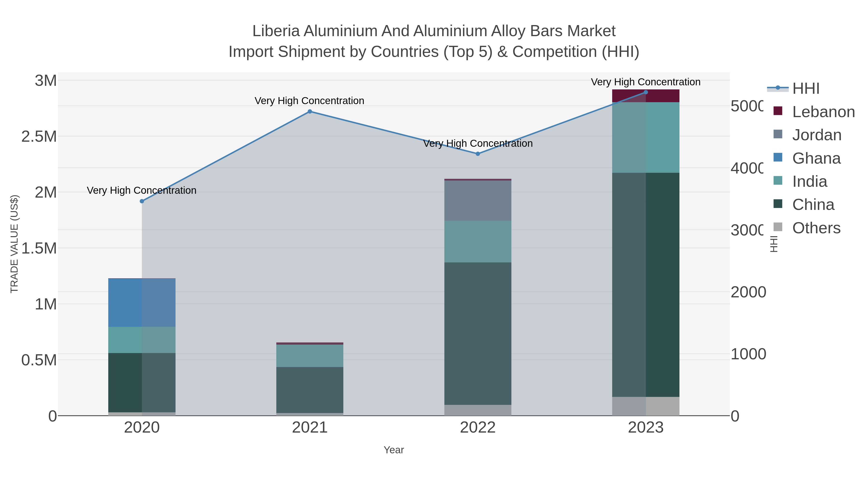This screenshot has height=488, width=868.
Task: Toggle the HHI legend entry
Action: 793,89
